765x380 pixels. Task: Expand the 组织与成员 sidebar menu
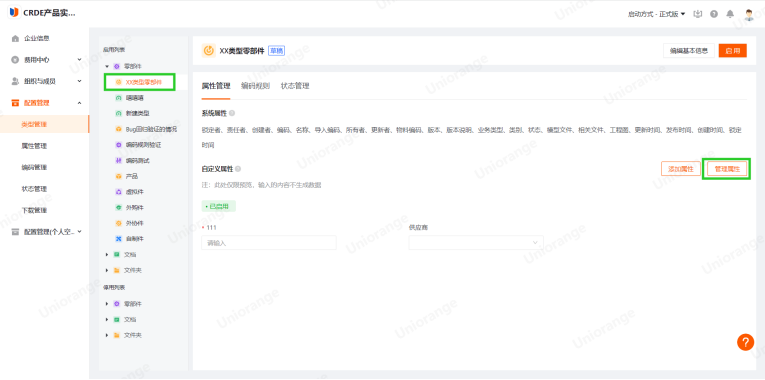[46, 81]
